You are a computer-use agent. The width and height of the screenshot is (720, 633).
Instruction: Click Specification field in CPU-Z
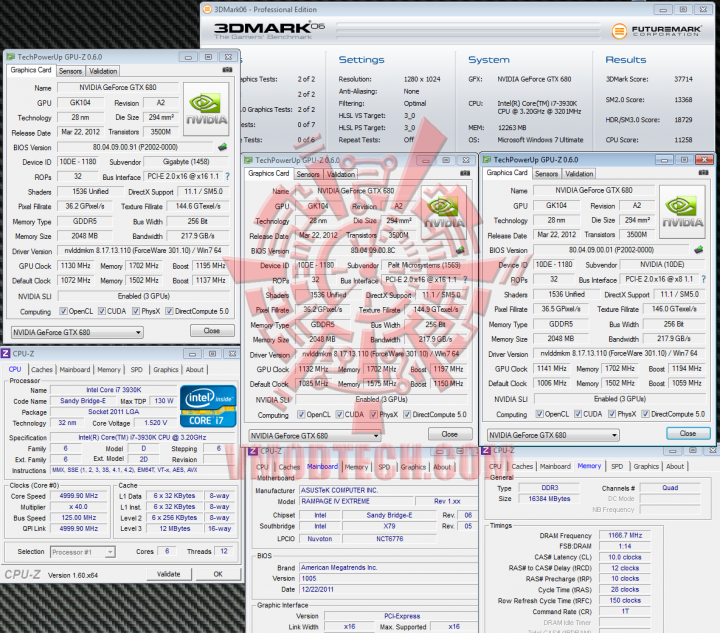[142, 437]
